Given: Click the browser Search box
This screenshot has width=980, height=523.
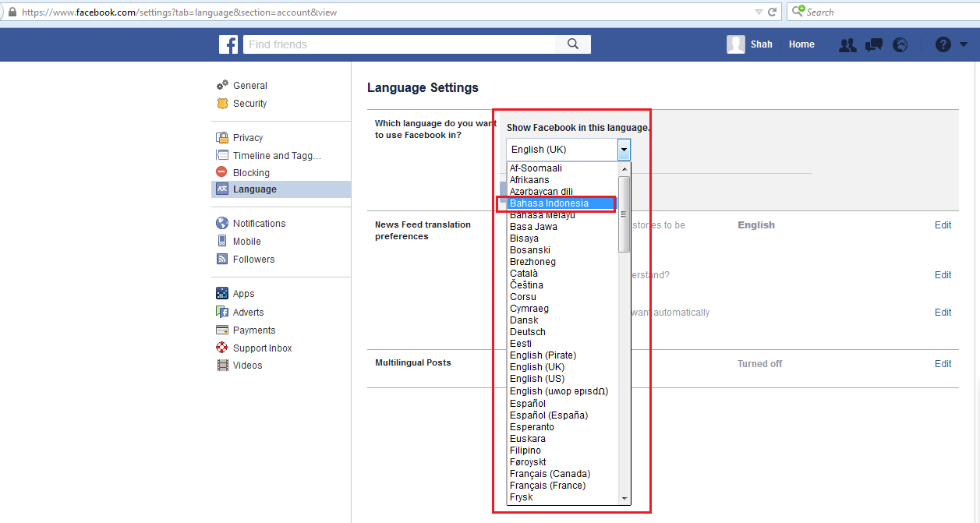Looking at the screenshot, I should click(x=883, y=12).
